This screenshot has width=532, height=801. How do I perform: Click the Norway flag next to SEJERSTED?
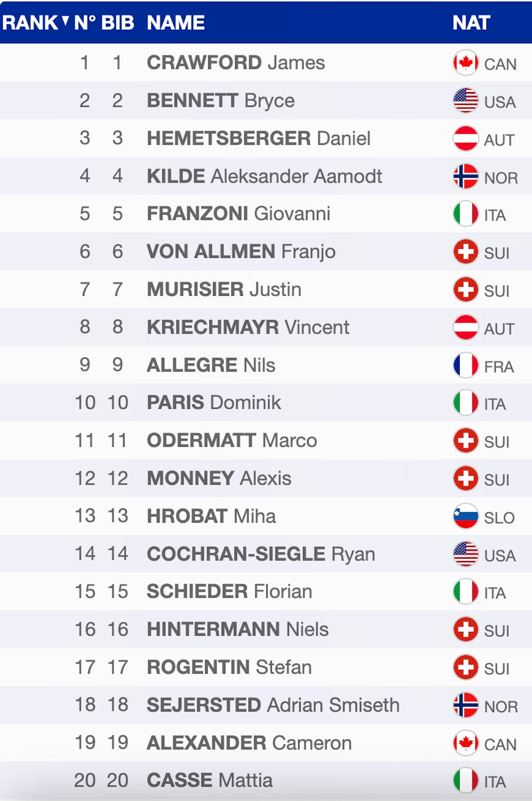465,705
